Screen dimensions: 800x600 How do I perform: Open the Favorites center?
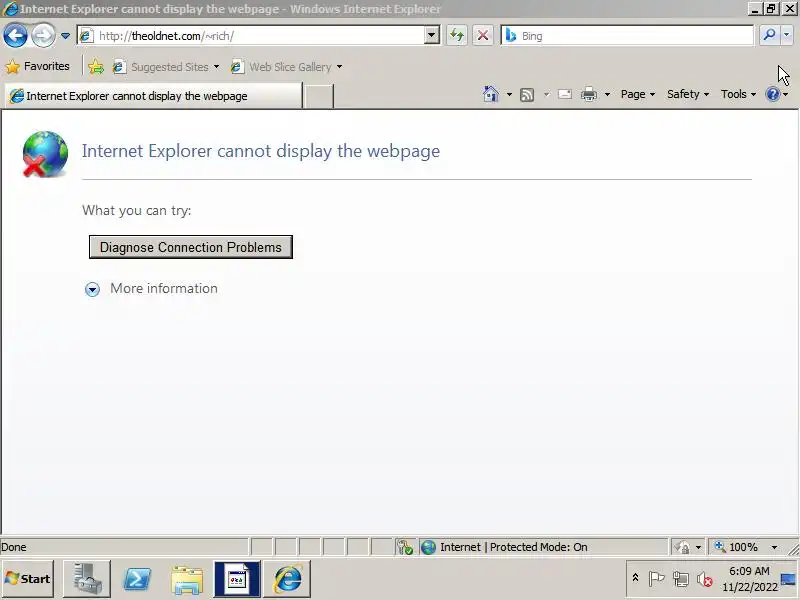pyautogui.click(x=37, y=66)
